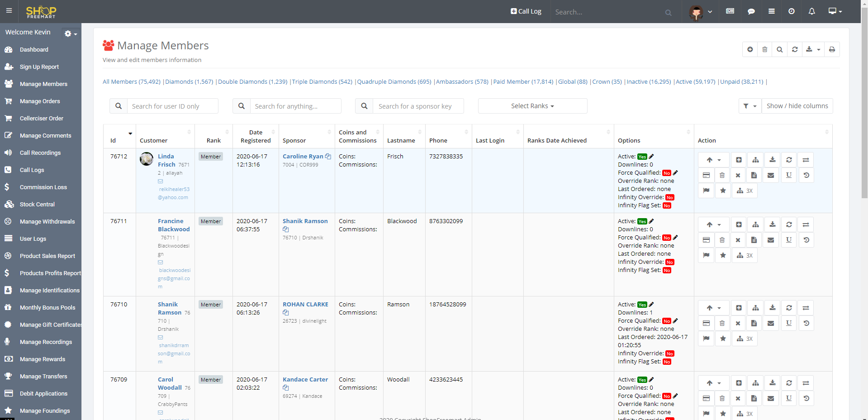Open the chat messages icon in header

751,11
